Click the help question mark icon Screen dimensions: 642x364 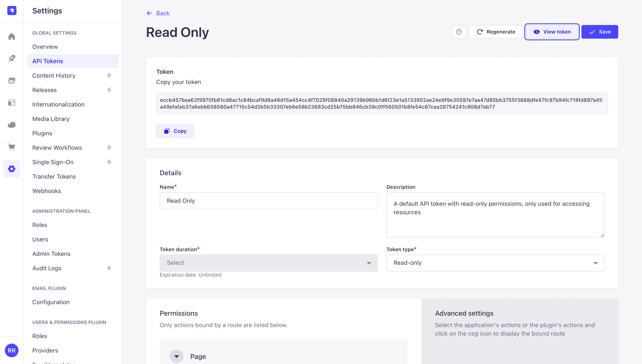[x=459, y=32]
